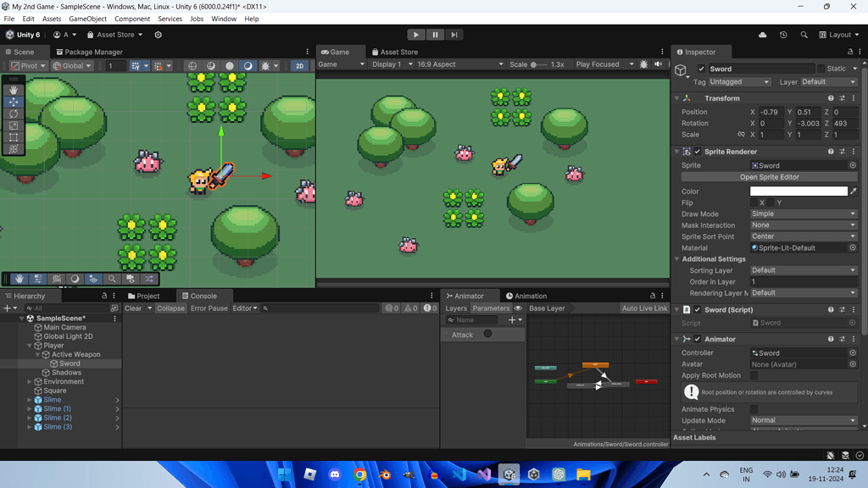Select the Move tool in Scene
The width and height of the screenshot is (868, 488).
tap(14, 102)
